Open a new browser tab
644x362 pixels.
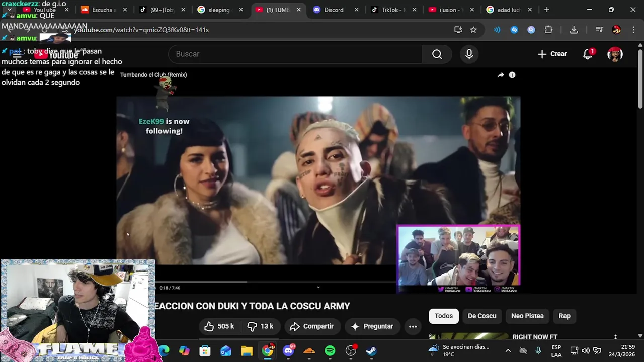click(547, 10)
